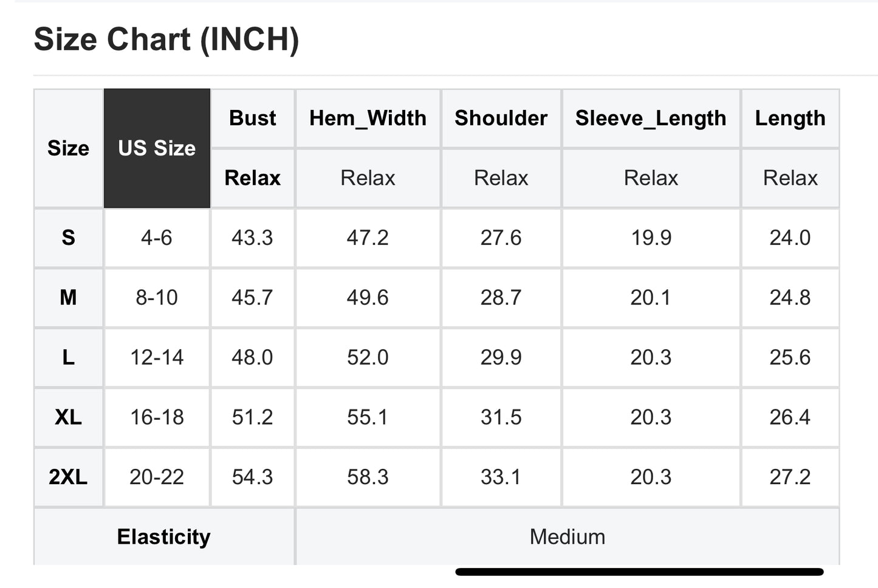This screenshot has width=878, height=588.
Task: Click the XL size row label
Action: (68, 417)
